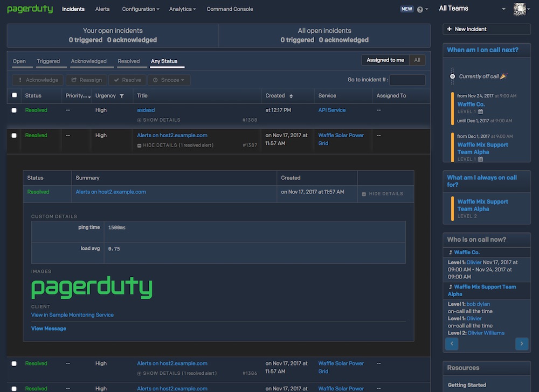Sort by Created column arrows icon
The width and height of the screenshot is (539, 392).
point(291,96)
